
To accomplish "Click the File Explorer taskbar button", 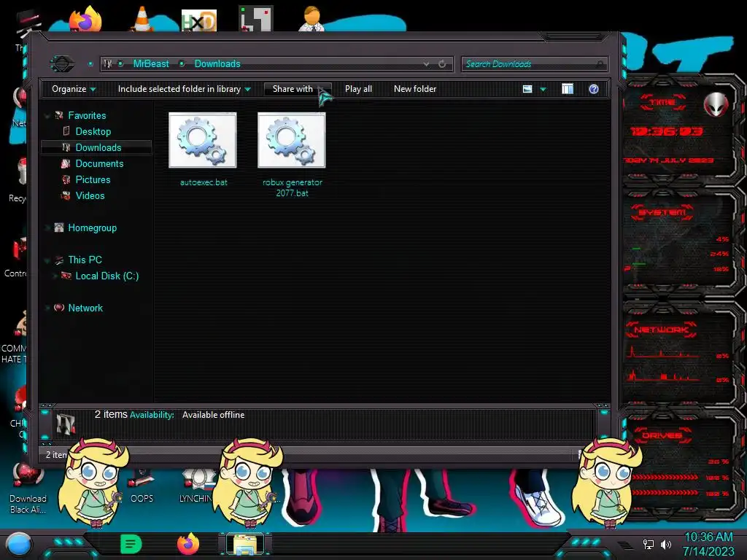I will pos(245,544).
